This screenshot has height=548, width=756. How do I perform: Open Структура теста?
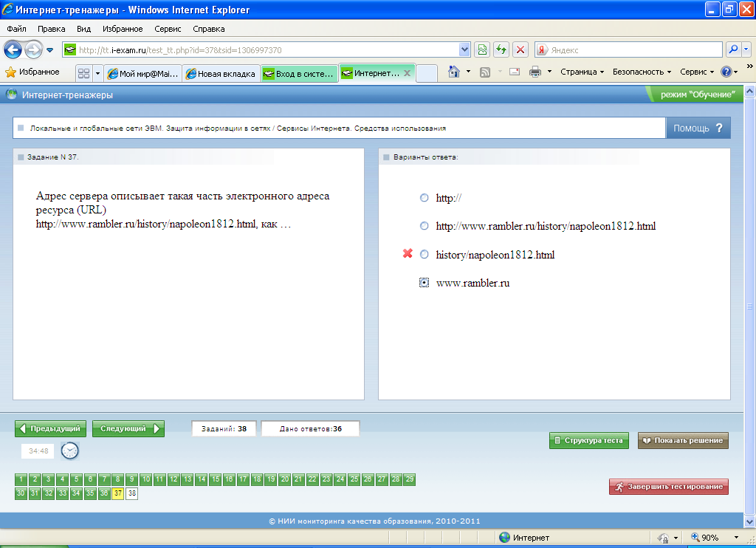click(588, 440)
